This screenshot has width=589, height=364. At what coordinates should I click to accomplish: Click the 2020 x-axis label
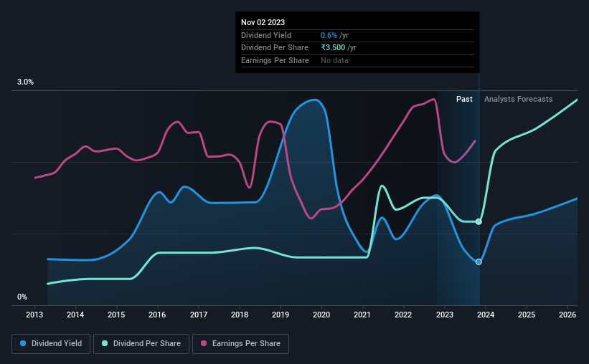pos(321,315)
